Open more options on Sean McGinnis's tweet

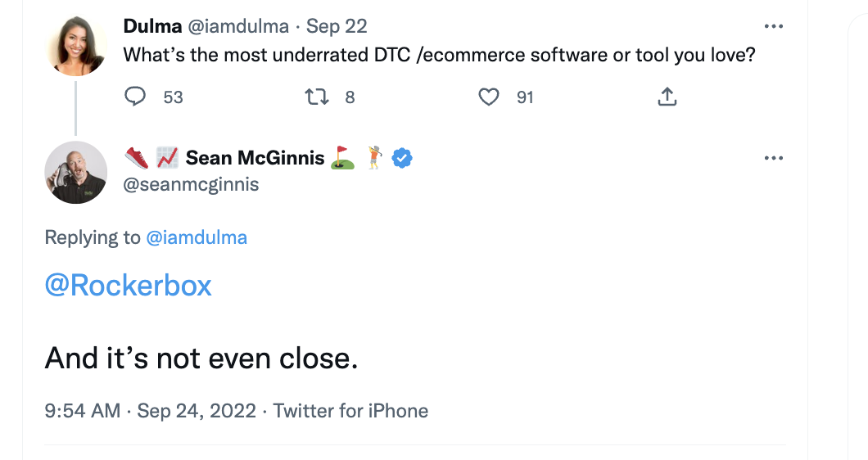773,158
